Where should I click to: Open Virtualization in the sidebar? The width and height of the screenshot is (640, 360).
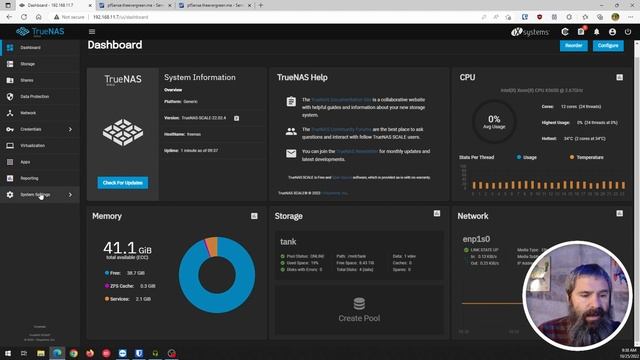click(40, 146)
